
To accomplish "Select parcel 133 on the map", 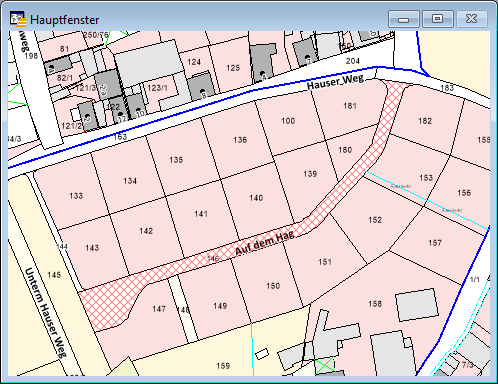I will [76, 196].
